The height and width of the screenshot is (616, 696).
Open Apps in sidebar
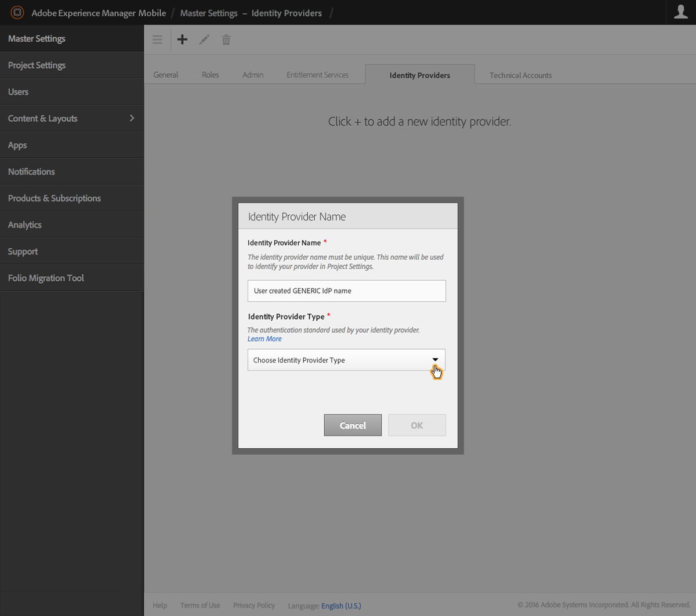click(x=72, y=145)
